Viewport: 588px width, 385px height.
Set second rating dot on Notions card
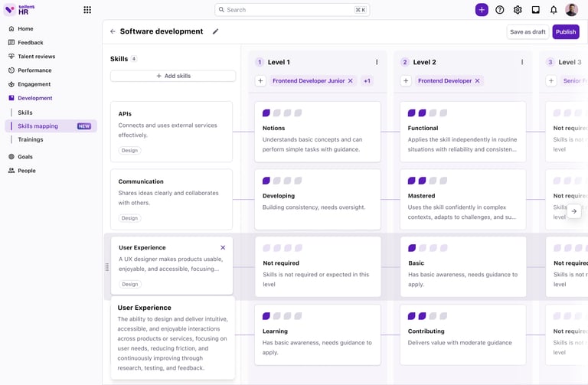(x=277, y=113)
